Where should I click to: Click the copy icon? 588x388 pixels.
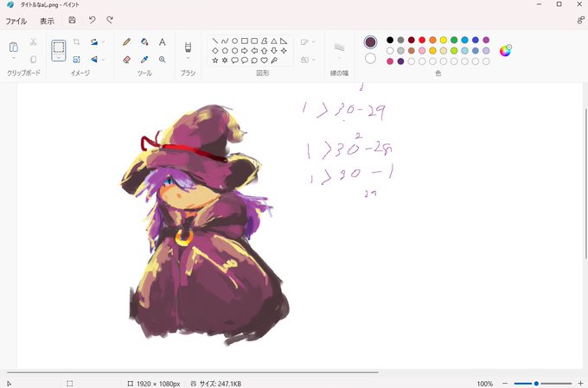coord(34,60)
